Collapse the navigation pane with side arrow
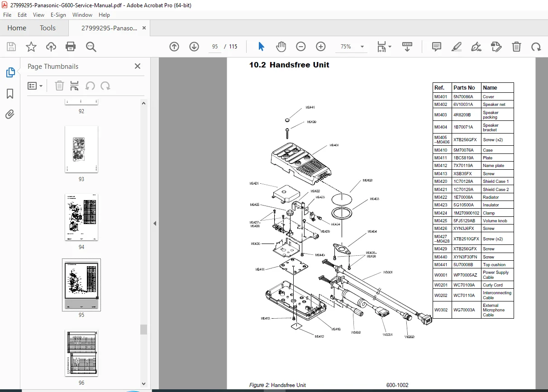This screenshot has width=548, height=392. click(x=154, y=224)
